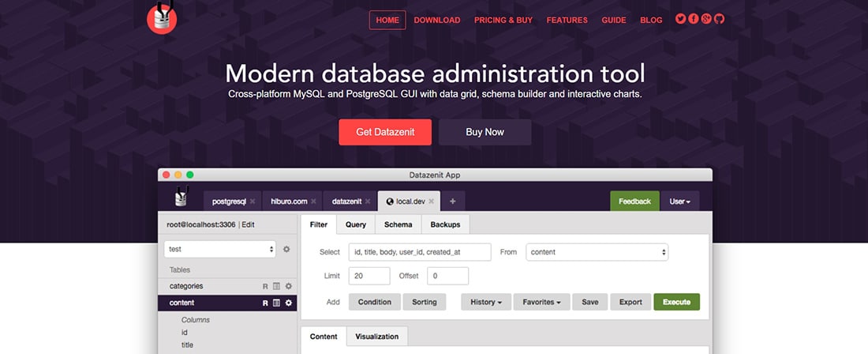Expand the test database dropdown

(220, 249)
